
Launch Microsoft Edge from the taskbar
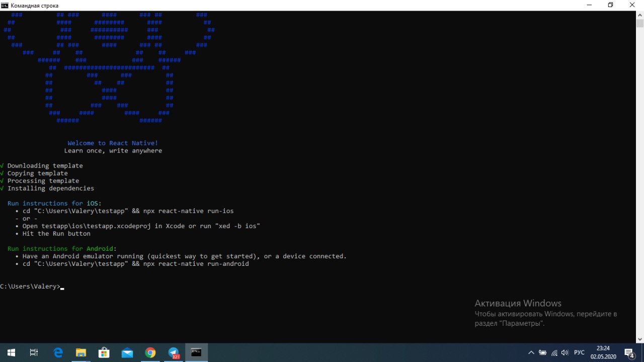click(x=58, y=352)
